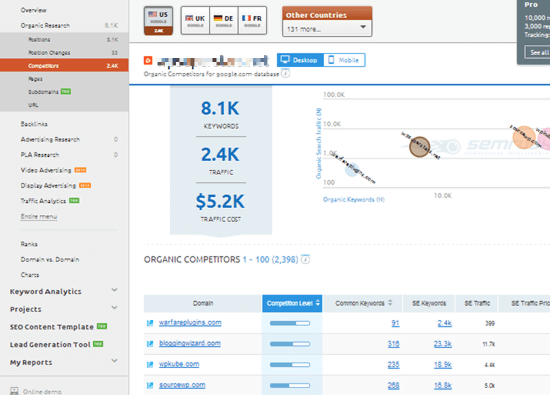The width and height of the screenshot is (550, 395).
Task: Open SEO Content Template
Action: coord(52,327)
